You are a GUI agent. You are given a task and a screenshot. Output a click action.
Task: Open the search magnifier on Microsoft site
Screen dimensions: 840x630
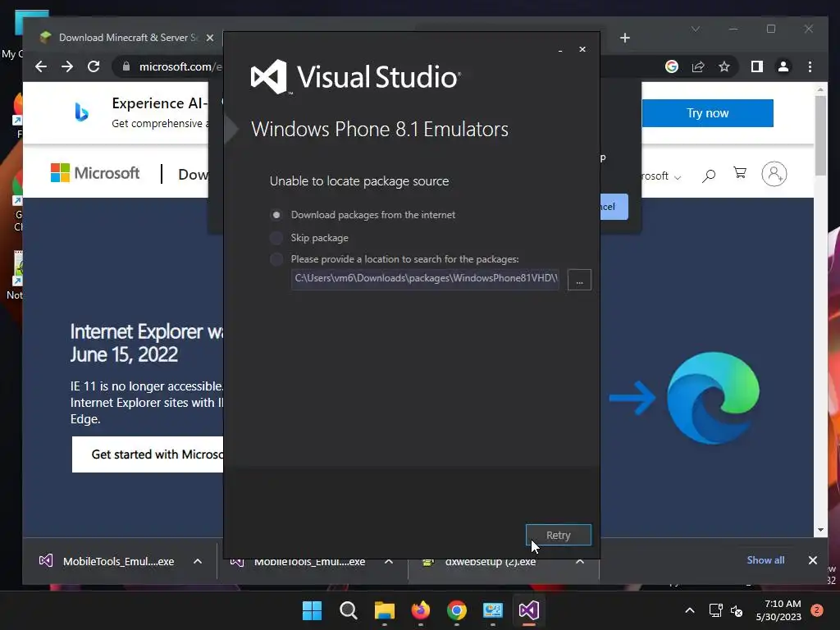pos(709,176)
